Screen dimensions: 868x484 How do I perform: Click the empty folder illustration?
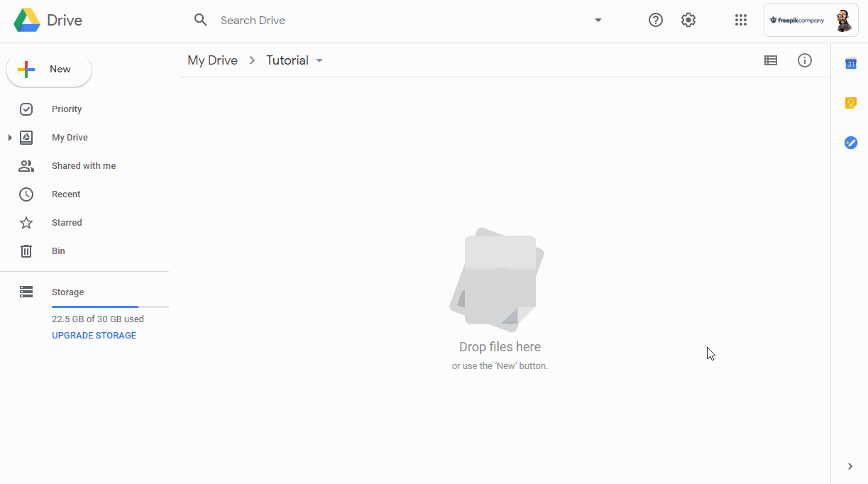tap(498, 280)
